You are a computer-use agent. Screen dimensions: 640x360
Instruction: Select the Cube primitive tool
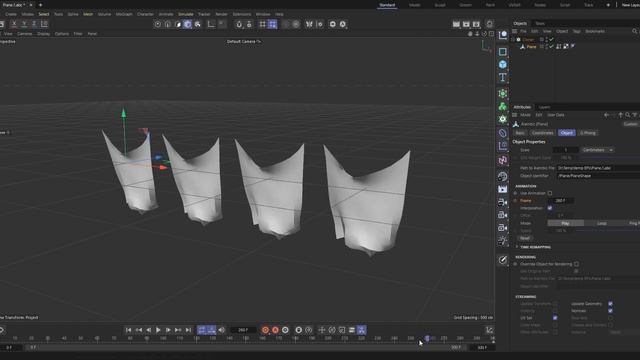click(x=502, y=64)
